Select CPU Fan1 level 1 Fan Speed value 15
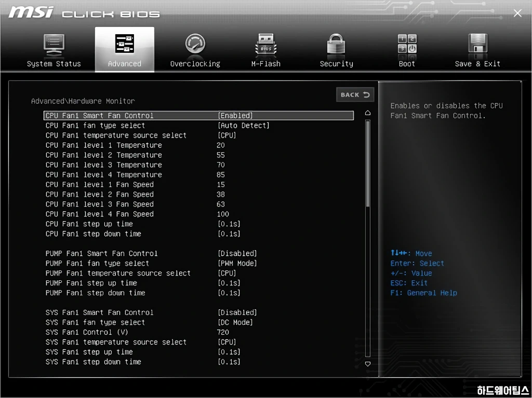The image size is (532, 398). coord(220,184)
